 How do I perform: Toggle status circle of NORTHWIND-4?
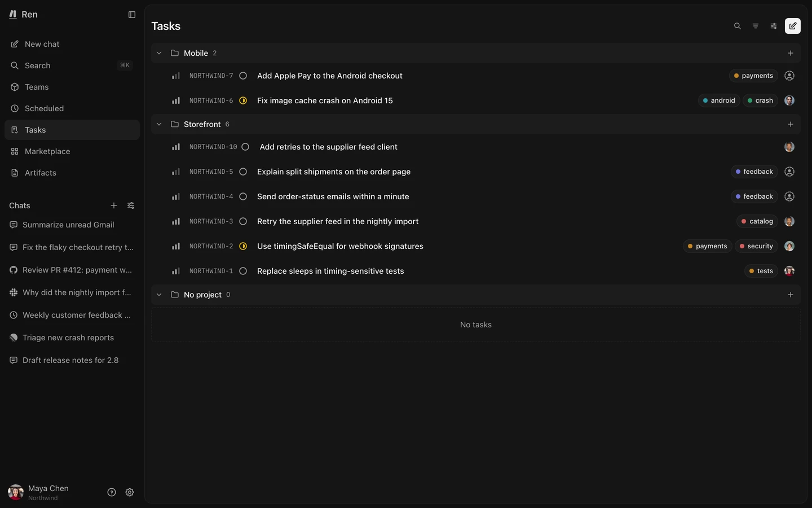[243, 196]
